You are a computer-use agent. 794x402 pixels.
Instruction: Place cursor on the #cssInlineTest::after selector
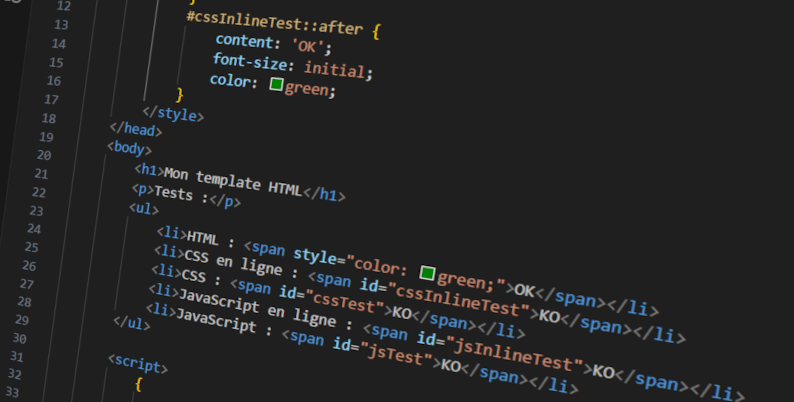click(275, 23)
